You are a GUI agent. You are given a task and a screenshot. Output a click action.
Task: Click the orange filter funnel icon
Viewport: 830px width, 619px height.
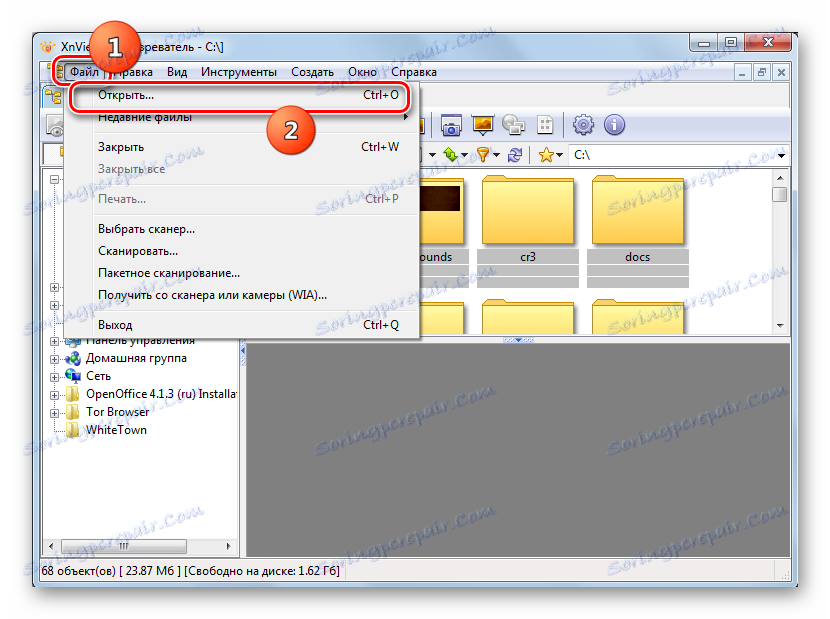(483, 155)
